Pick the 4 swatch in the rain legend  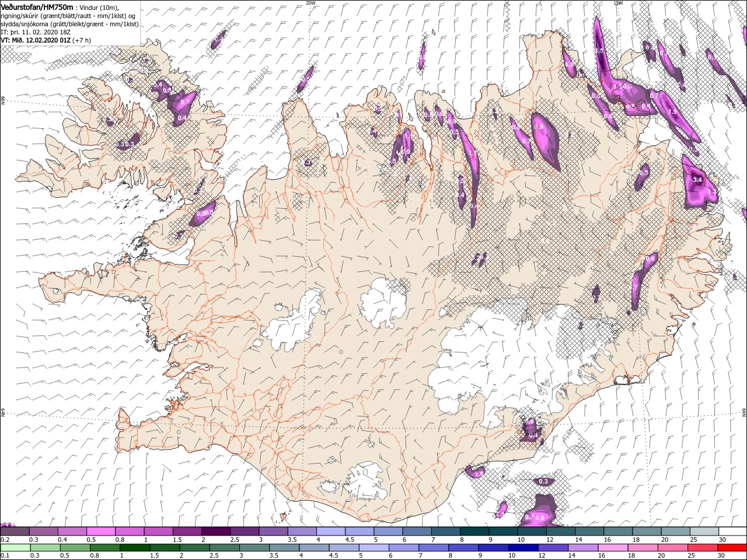(314, 548)
